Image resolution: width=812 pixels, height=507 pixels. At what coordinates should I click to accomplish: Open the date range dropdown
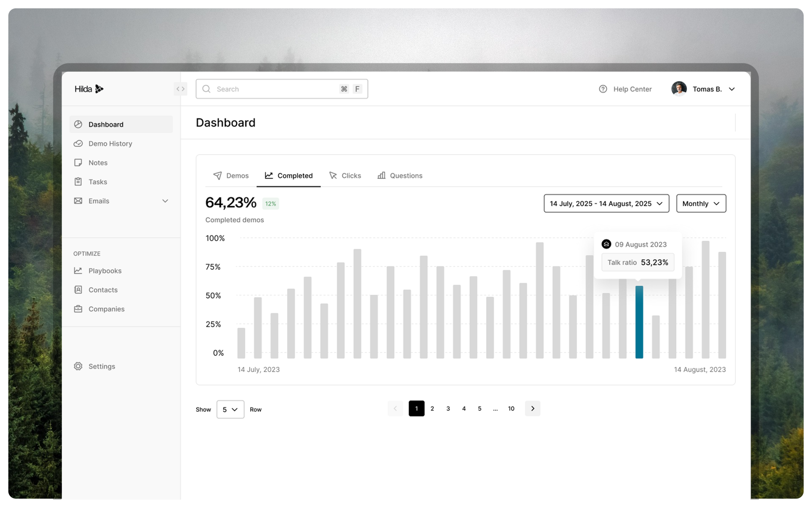[606, 203]
